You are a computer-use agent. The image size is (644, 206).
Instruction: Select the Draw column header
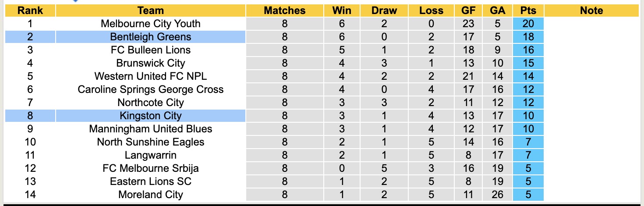click(x=384, y=11)
